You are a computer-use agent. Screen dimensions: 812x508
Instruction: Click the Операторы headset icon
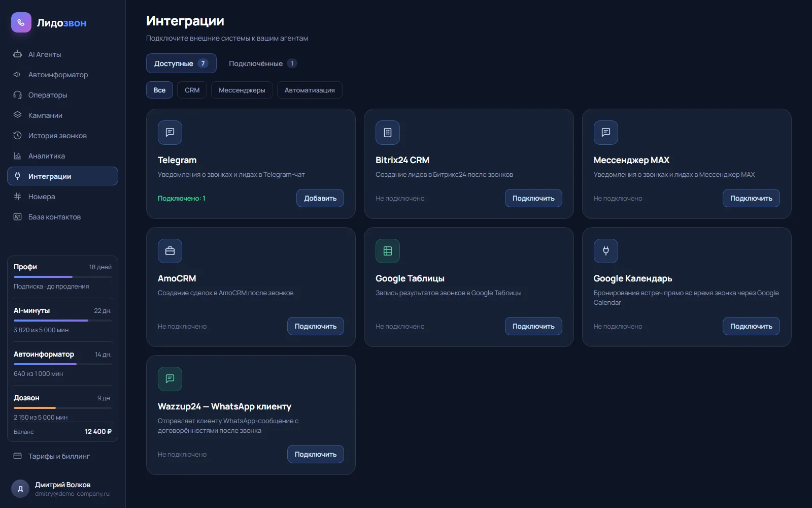(x=17, y=94)
